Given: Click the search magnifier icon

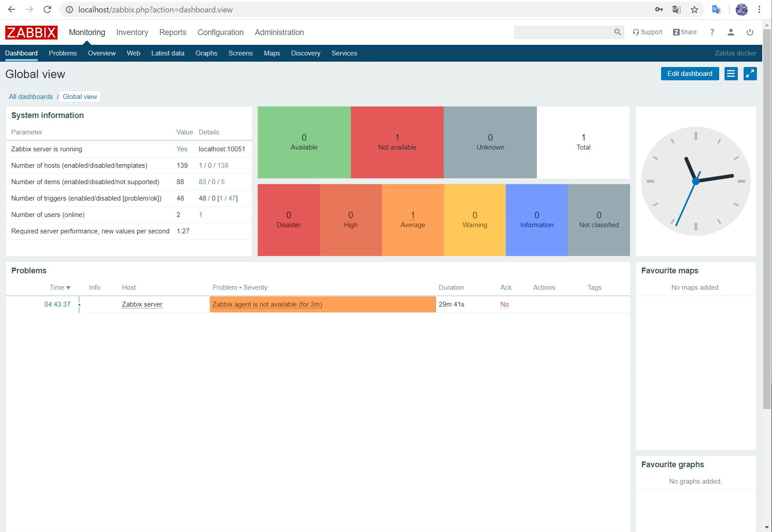Looking at the screenshot, I should click(617, 32).
